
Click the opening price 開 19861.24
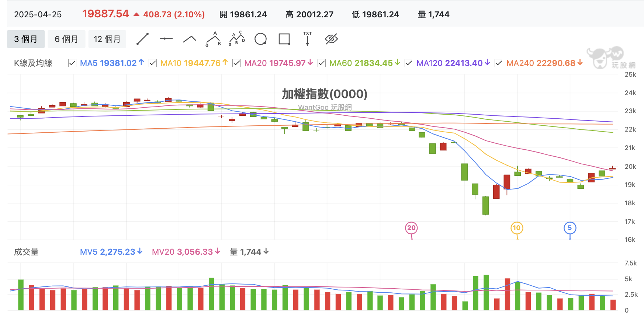coord(243,14)
